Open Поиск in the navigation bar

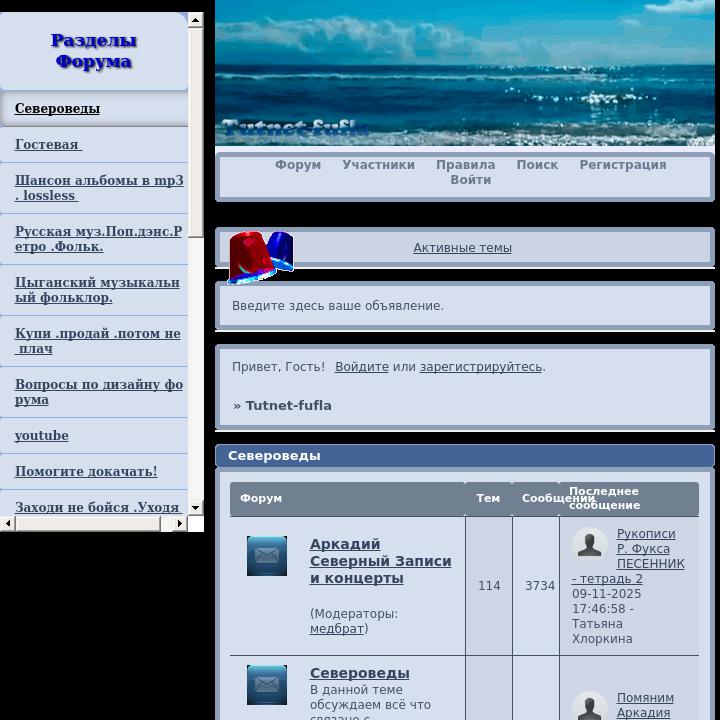click(x=537, y=165)
